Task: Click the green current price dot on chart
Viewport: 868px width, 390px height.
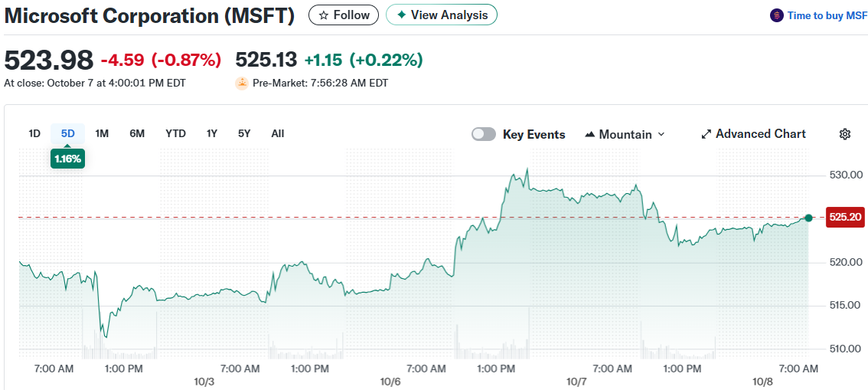Action: 808,218
